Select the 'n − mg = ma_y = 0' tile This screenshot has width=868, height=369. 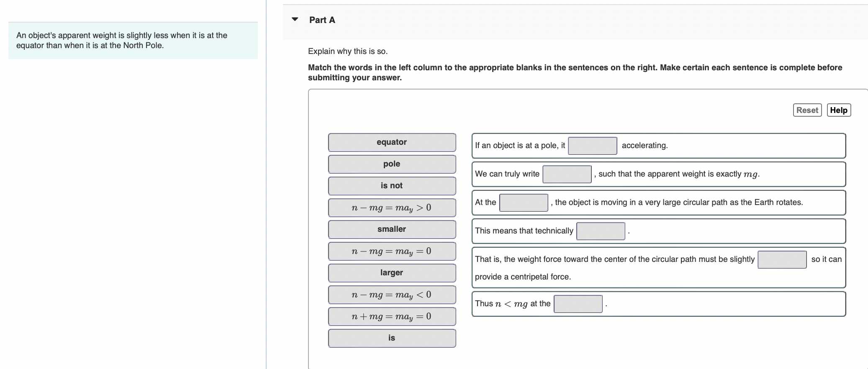click(x=392, y=251)
